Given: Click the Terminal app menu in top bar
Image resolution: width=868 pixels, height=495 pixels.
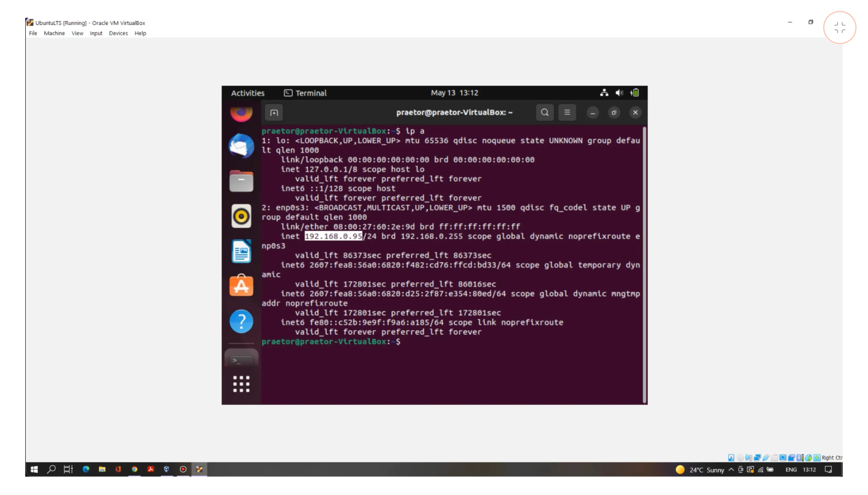Looking at the screenshot, I should point(305,93).
